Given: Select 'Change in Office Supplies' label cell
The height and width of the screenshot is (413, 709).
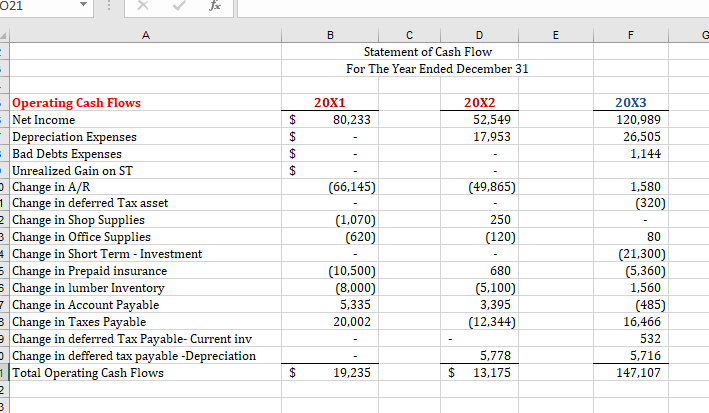Looking at the screenshot, I should pos(146,237).
